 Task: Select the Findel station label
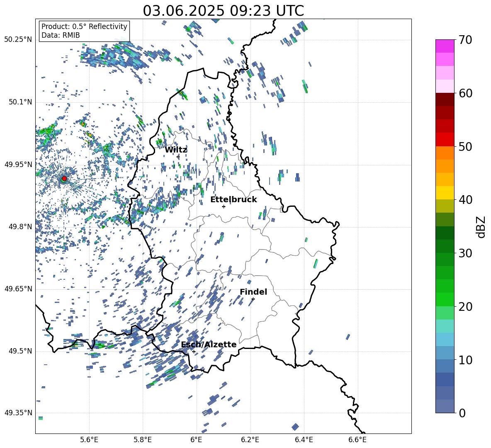[x=253, y=292]
